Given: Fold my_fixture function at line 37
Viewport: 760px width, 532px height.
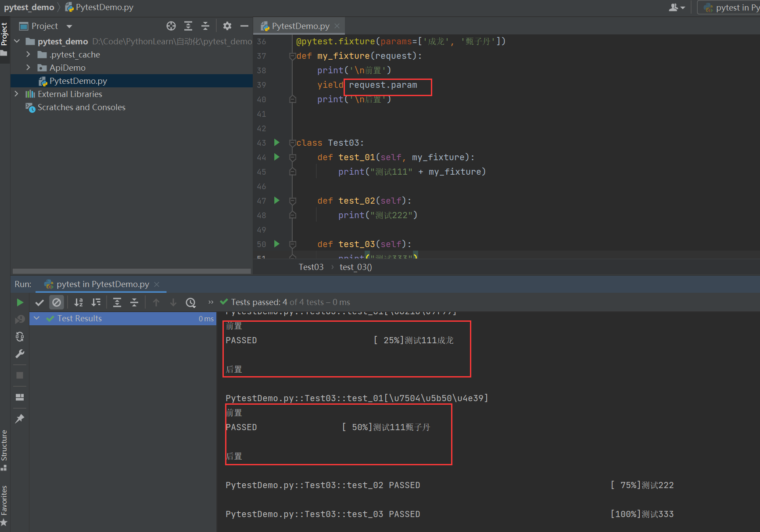Looking at the screenshot, I should click(x=292, y=56).
